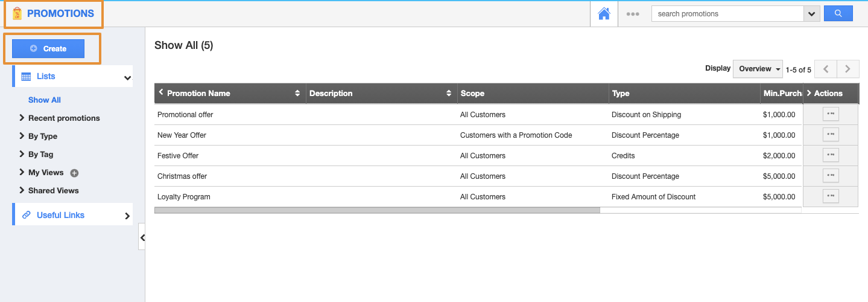
Task: Go to next page of results
Action: (x=847, y=69)
